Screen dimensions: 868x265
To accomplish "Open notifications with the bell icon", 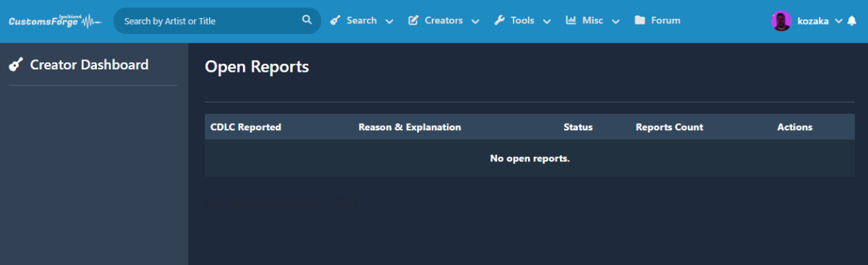I will click(x=851, y=21).
